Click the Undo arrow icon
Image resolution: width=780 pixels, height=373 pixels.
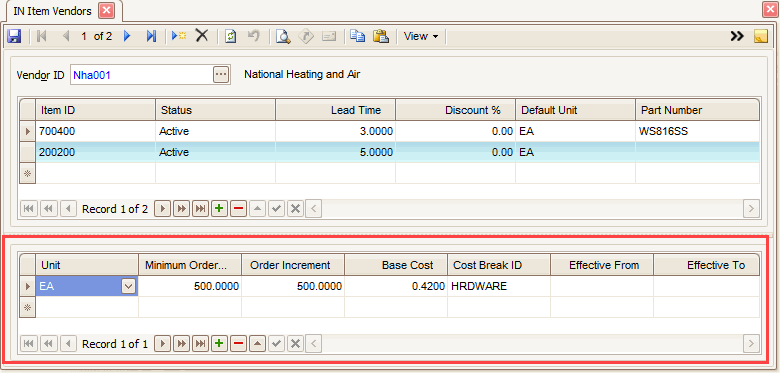point(254,36)
